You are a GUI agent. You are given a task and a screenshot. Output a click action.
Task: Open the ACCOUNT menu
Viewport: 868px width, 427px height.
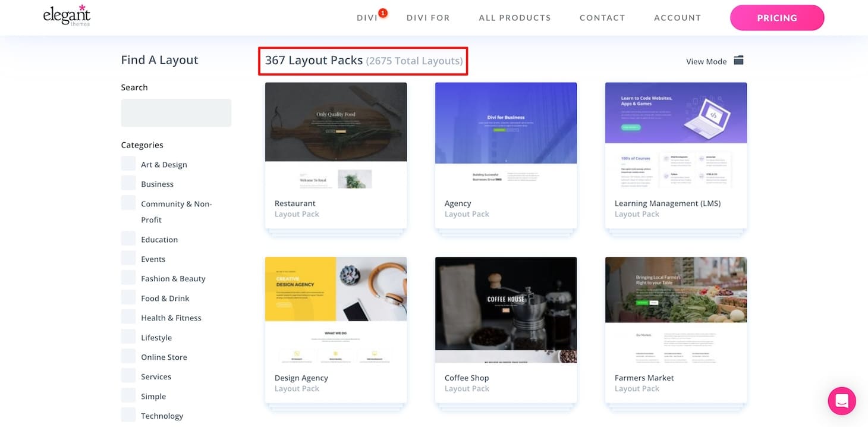677,17
